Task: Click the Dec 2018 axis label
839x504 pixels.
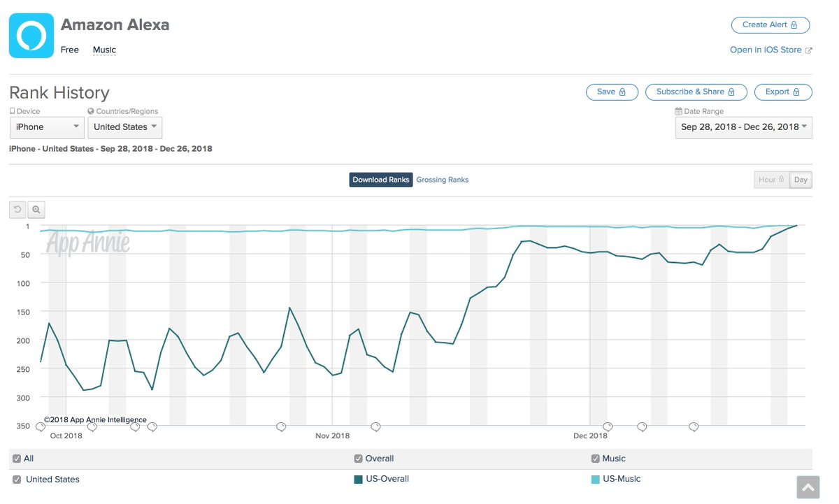Action: coord(590,436)
